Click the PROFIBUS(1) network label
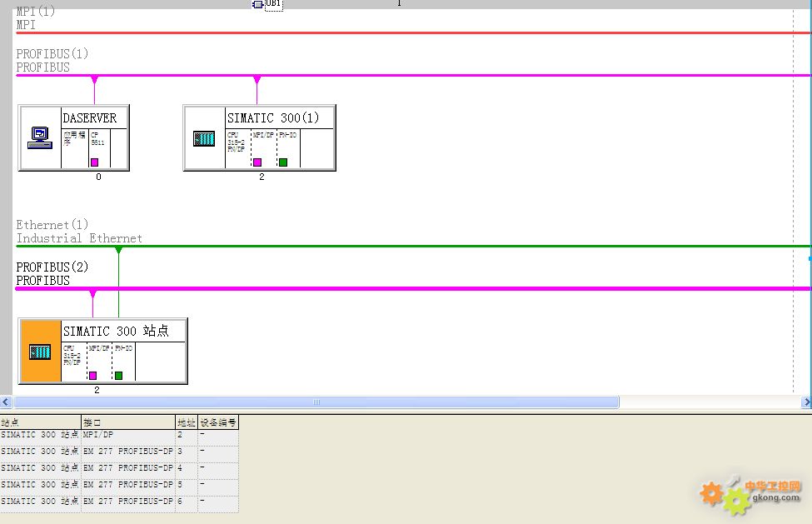812x524 pixels. point(52,54)
